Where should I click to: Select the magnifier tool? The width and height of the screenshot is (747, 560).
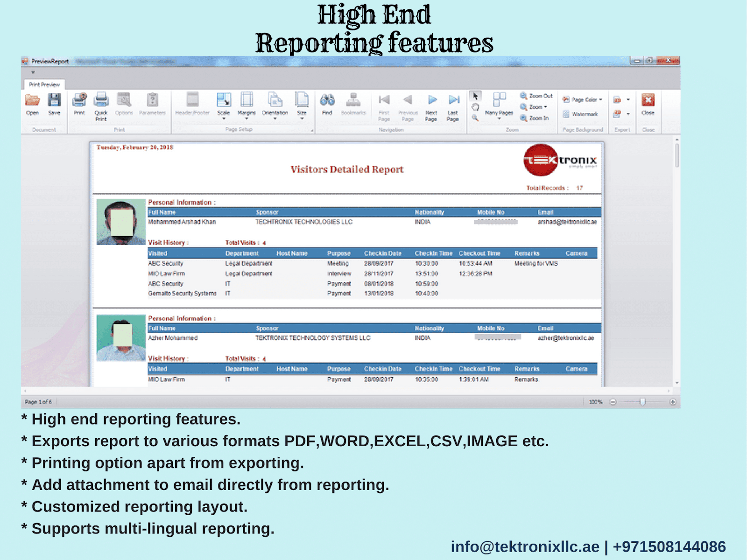[475, 118]
